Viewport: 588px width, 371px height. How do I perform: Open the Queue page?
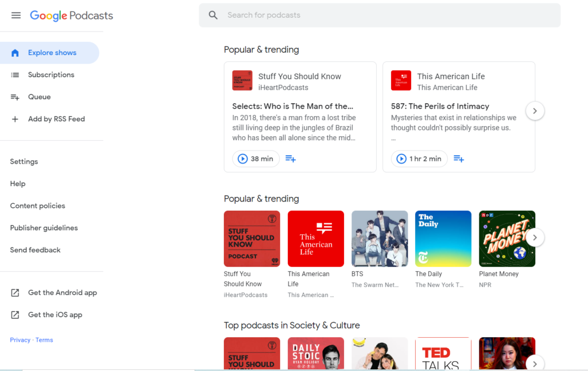click(x=40, y=97)
